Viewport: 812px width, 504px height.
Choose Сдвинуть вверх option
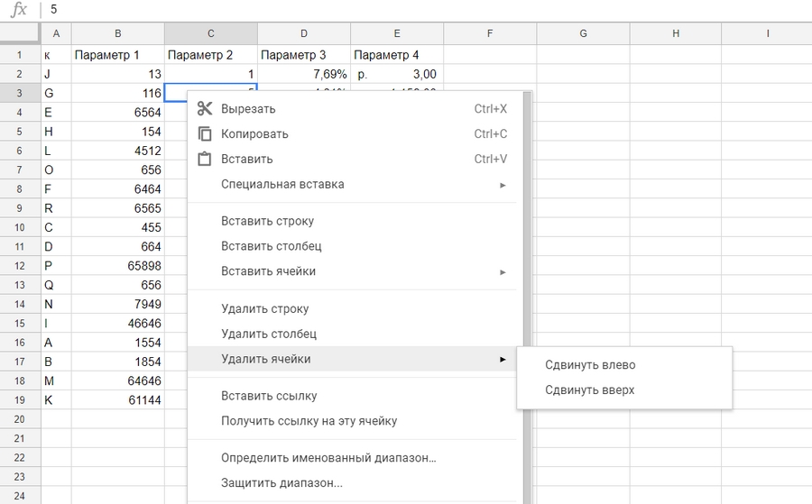(x=590, y=390)
